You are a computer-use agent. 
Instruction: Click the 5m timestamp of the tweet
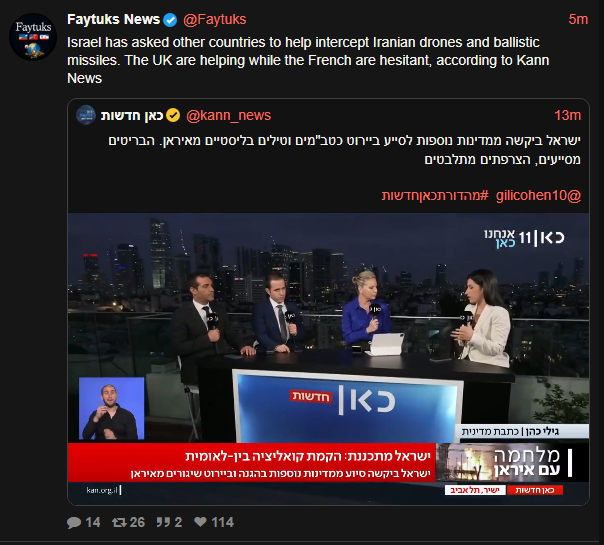tap(578, 19)
